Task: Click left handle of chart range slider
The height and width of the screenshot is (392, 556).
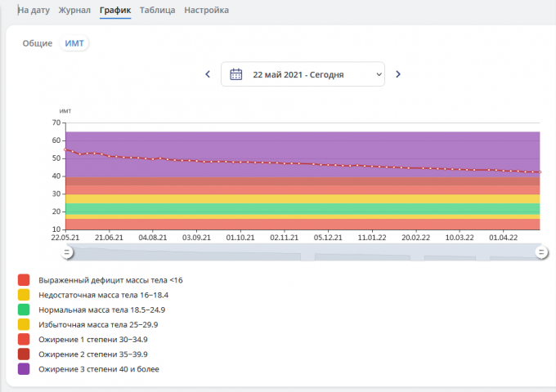Action: click(x=68, y=253)
